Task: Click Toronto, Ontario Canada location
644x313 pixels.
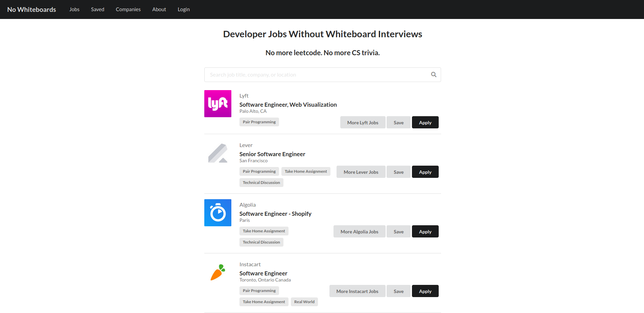Action: [x=265, y=280]
